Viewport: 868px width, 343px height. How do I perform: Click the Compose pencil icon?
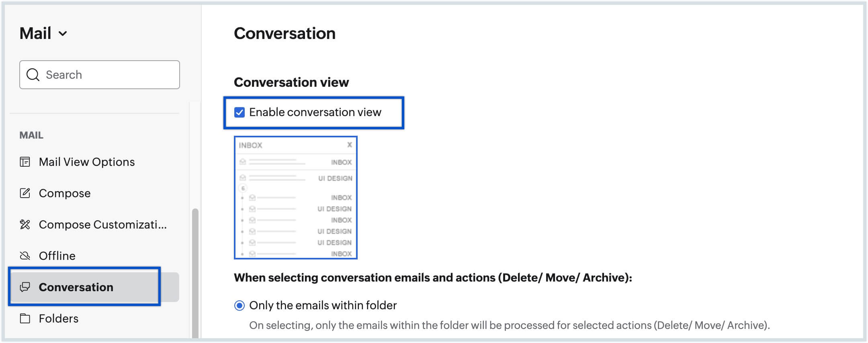pyautogui.click(x=25, y=193)
